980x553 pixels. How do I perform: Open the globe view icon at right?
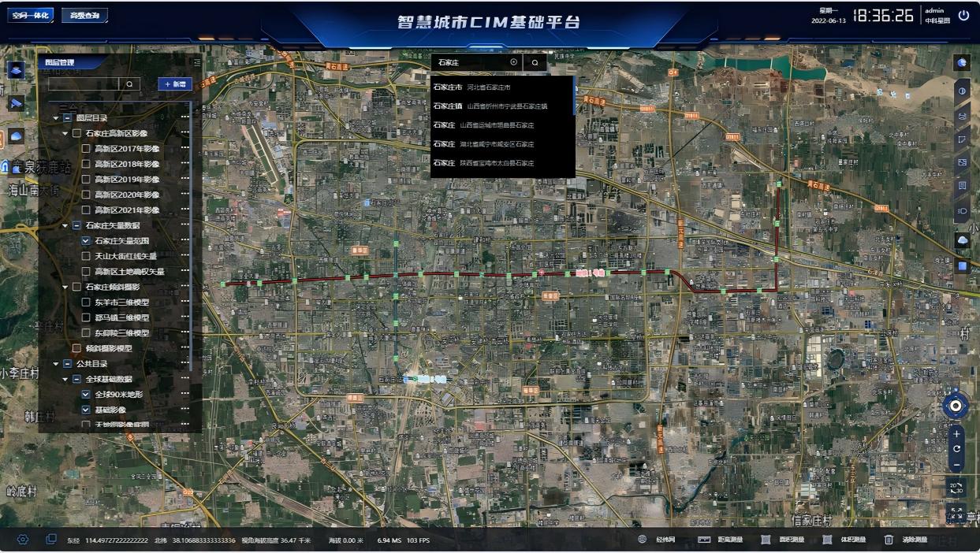coord(962,63)
